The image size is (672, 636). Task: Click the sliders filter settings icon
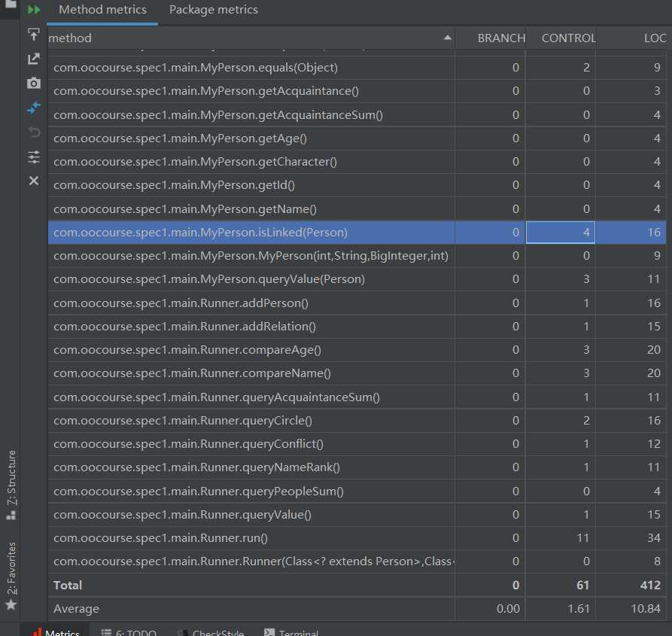pyautogui.click(x=34, y=157)
